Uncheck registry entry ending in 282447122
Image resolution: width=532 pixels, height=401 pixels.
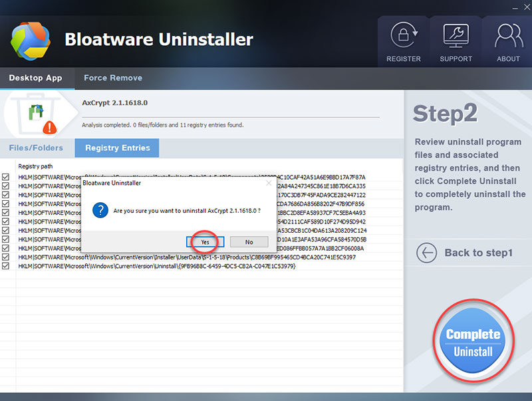5,195
